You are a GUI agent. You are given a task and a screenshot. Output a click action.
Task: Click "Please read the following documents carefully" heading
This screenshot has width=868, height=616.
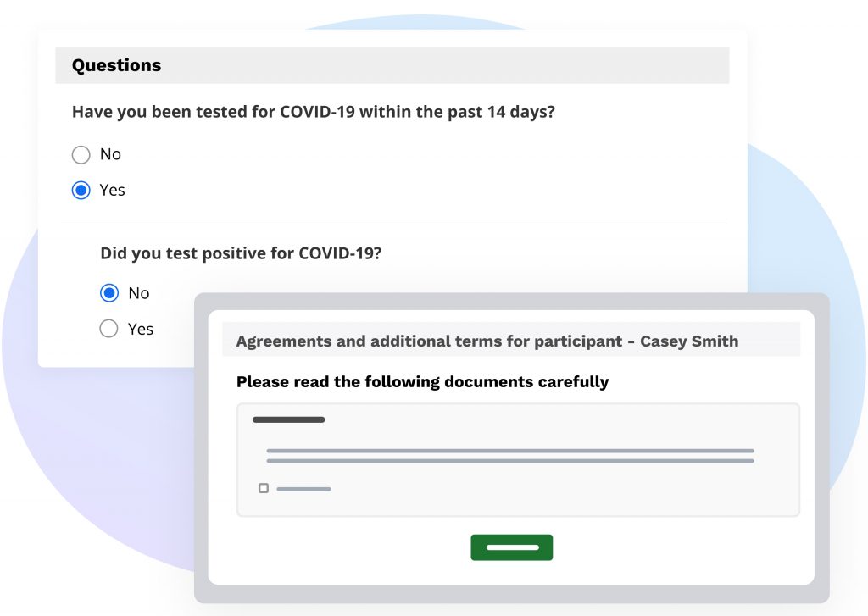[422, 382]
